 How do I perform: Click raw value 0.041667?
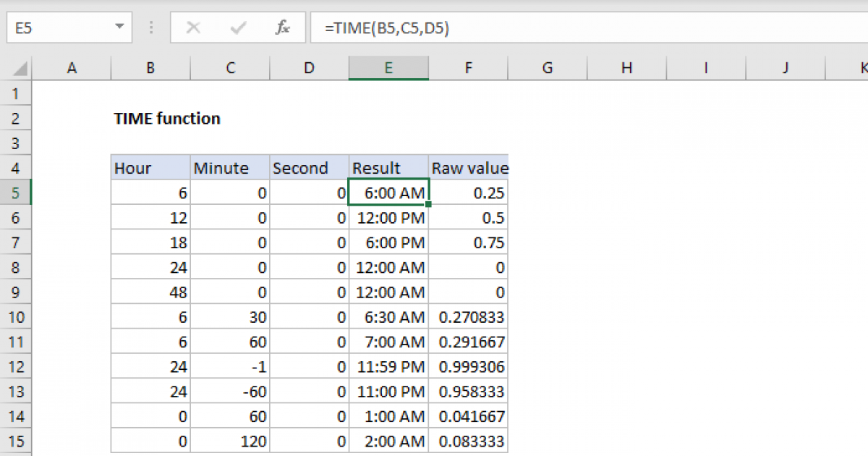click(x=468, y=416)
